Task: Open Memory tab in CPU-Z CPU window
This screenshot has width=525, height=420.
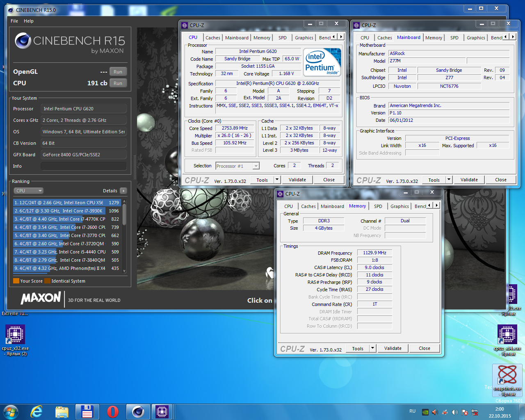Action: click(x=262, y=38)
